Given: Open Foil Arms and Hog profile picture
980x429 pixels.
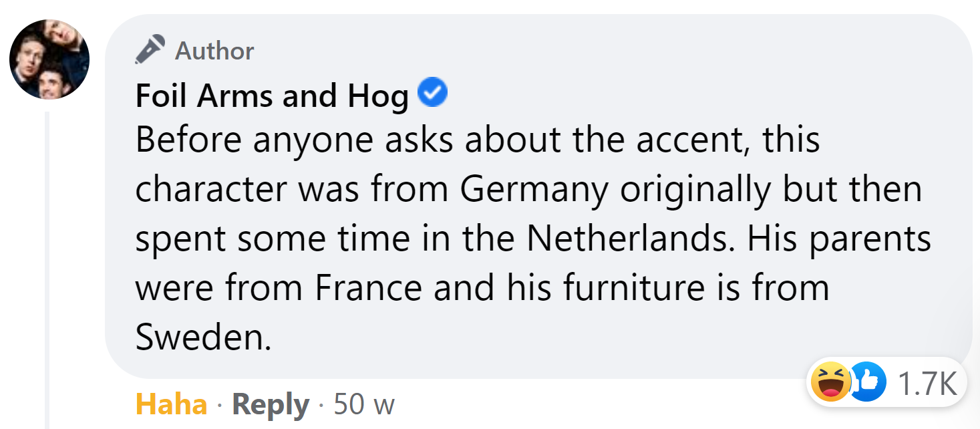Looking at the screenshot, I should click(x=49, y=59).
